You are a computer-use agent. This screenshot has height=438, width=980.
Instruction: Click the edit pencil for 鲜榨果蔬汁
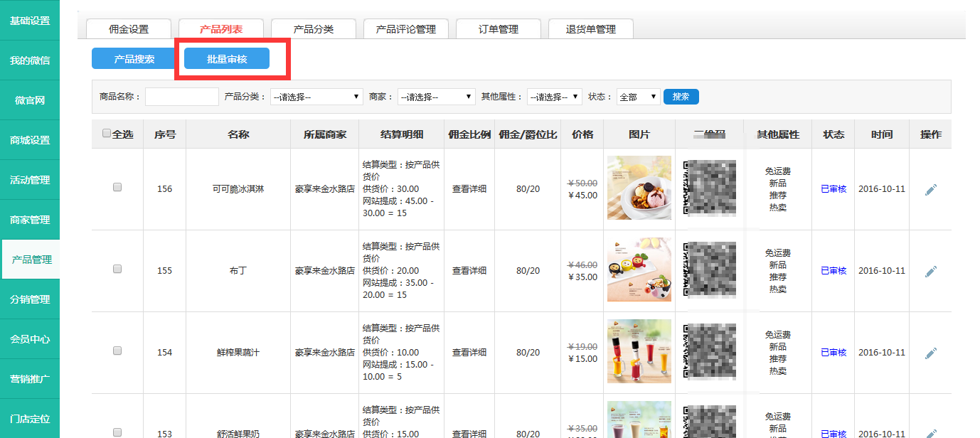930,353
